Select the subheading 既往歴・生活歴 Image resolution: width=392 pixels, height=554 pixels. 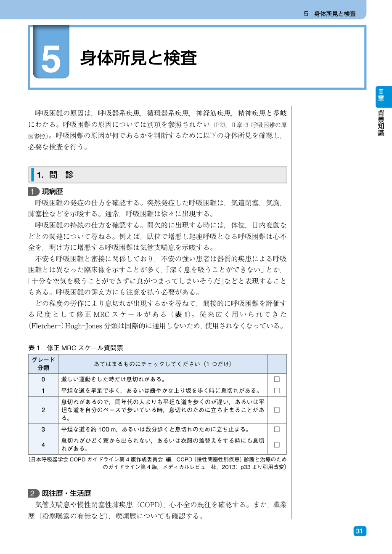point(66,493)
